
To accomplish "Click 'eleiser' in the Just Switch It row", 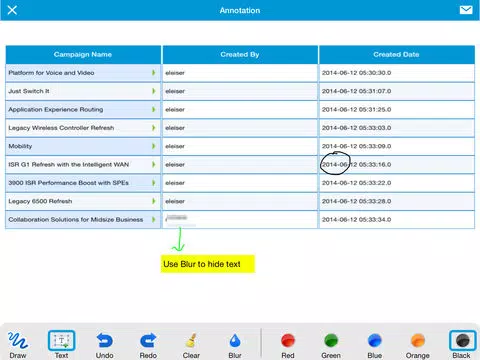I will (x=175, y=91).
